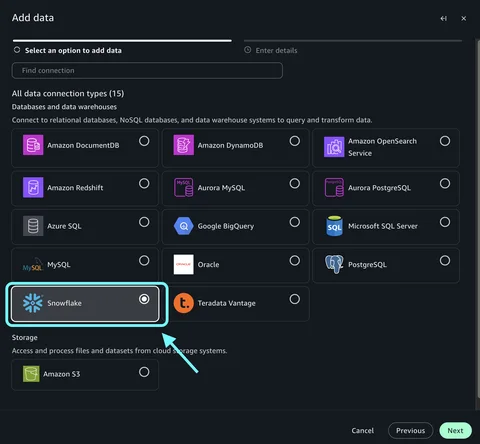Select the Amazon DocumentDB radio button
Viewport: 480px width, 444px height.
click(x=144, y=141)
